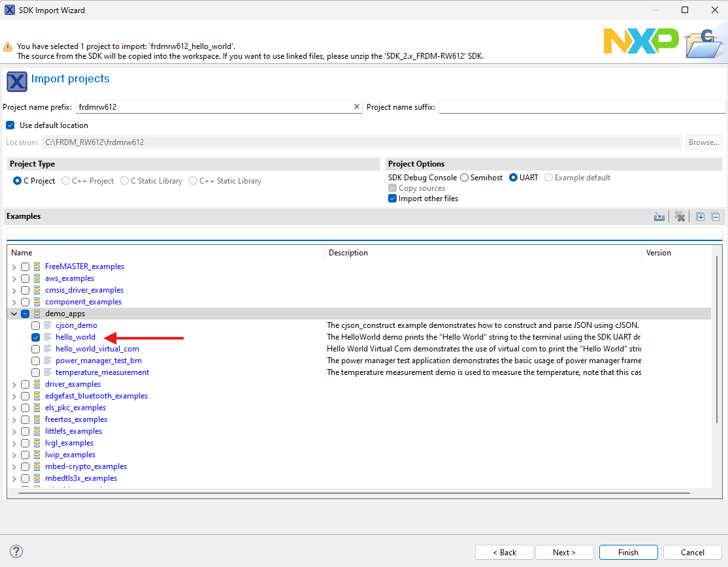Viewport: 728px width, 567px height.
Task: Click the expand all icon in Examples
Action: [701, 217]
